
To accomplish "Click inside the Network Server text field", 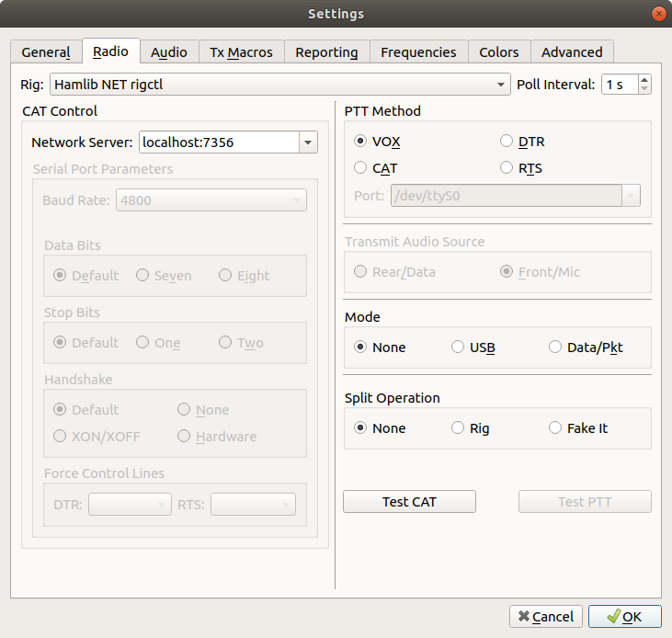I will [x=218, y=142].
